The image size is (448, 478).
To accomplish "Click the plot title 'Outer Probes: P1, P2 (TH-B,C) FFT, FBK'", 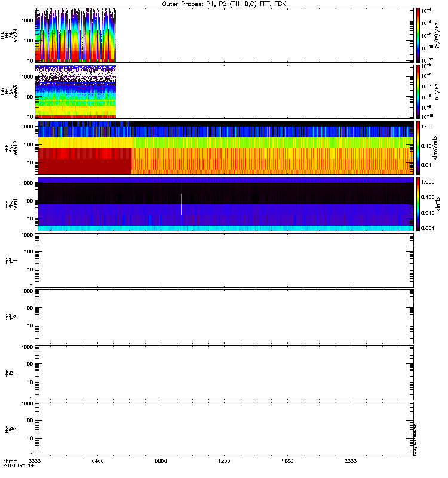I will tap(224, 4).
